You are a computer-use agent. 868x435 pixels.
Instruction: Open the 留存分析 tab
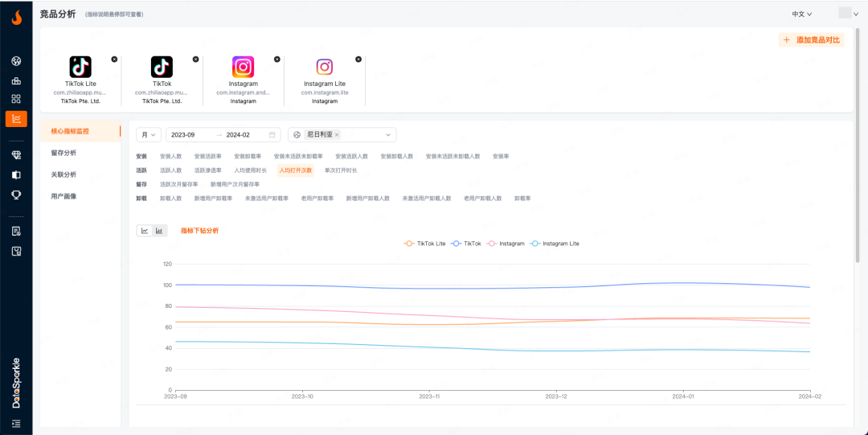[63, 153]
